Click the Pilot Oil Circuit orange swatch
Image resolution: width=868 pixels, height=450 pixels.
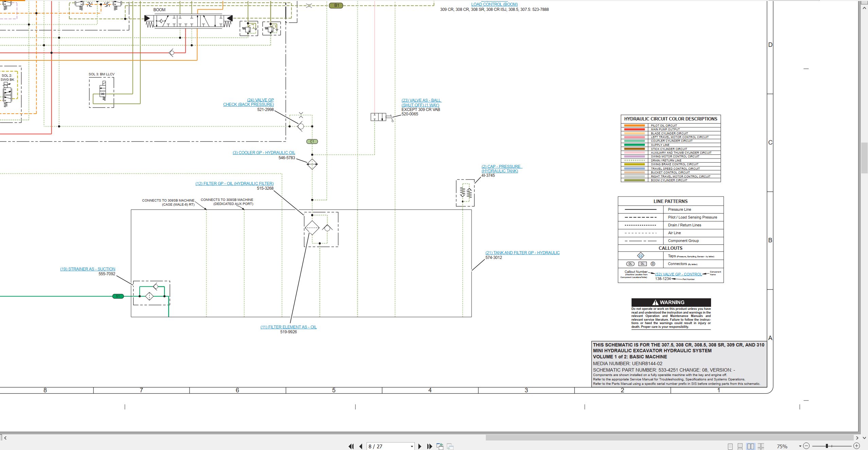(x=634, y=126)
